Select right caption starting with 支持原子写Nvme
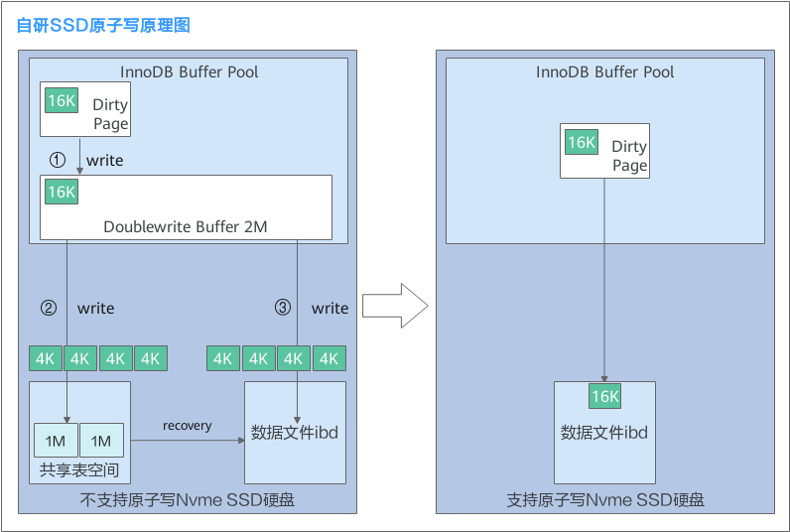This screenshot has width=790, height=532. pos(605,500)
